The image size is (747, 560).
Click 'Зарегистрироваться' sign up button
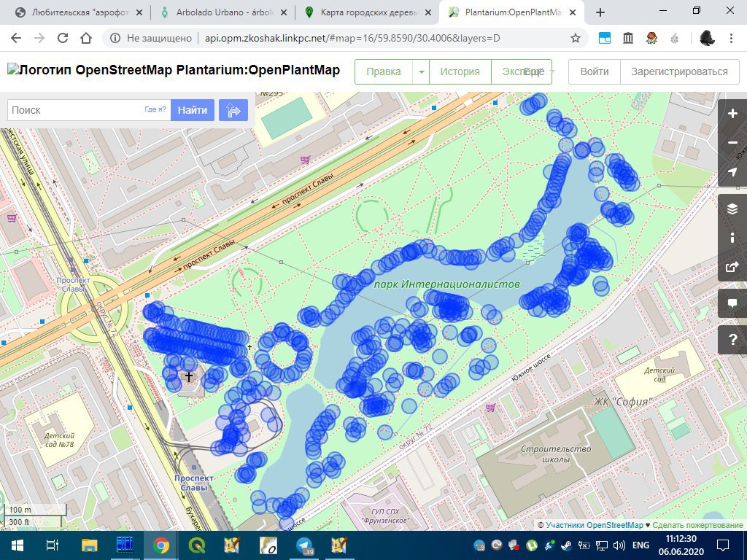679,71
